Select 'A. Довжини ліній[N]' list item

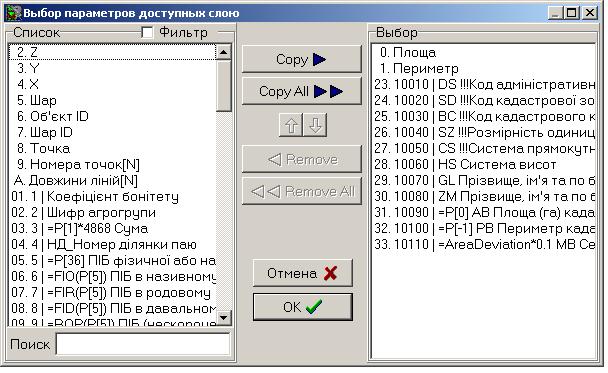pyautogui.click(x=112, y=180)
